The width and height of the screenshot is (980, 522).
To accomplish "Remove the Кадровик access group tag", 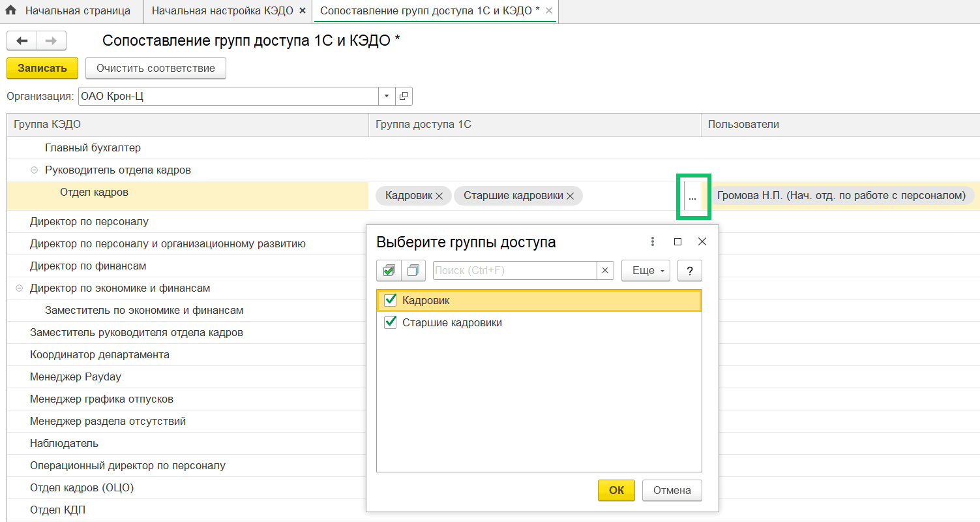I will coord(439,196).
